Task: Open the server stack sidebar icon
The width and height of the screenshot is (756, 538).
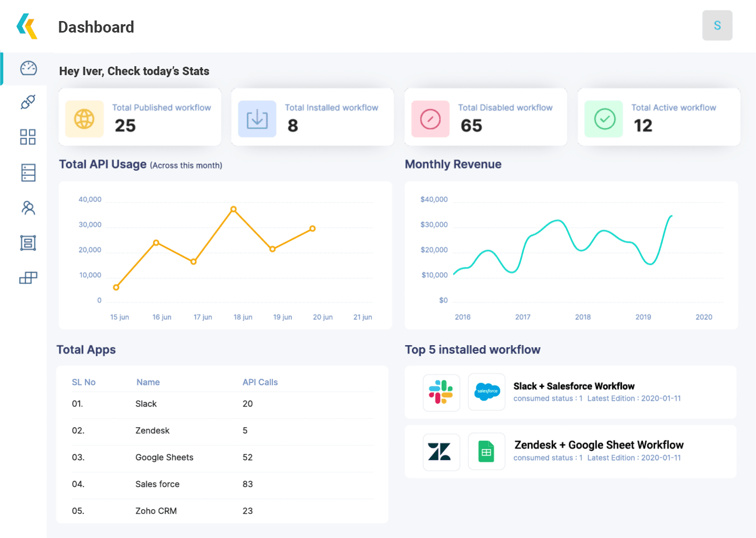Action: [28, 172]
